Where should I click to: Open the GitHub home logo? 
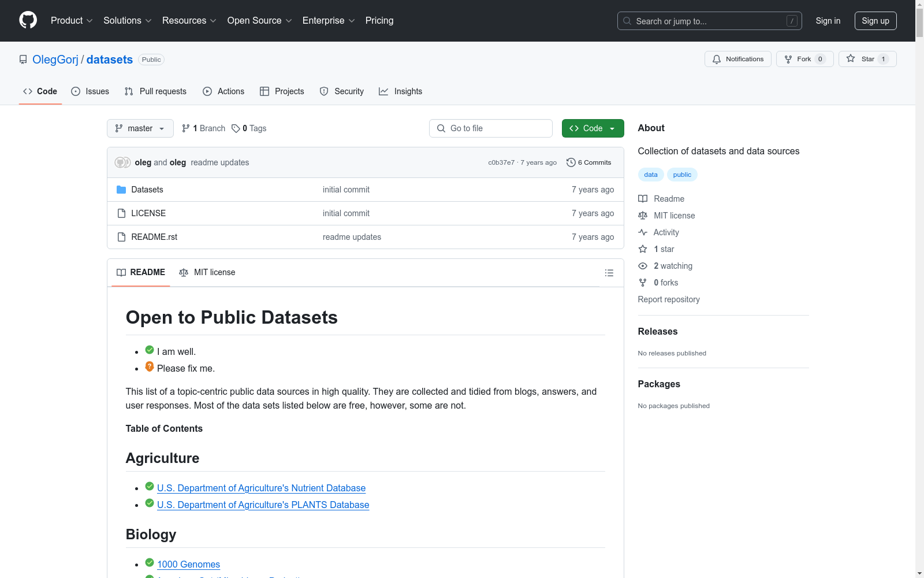(28, 20)
